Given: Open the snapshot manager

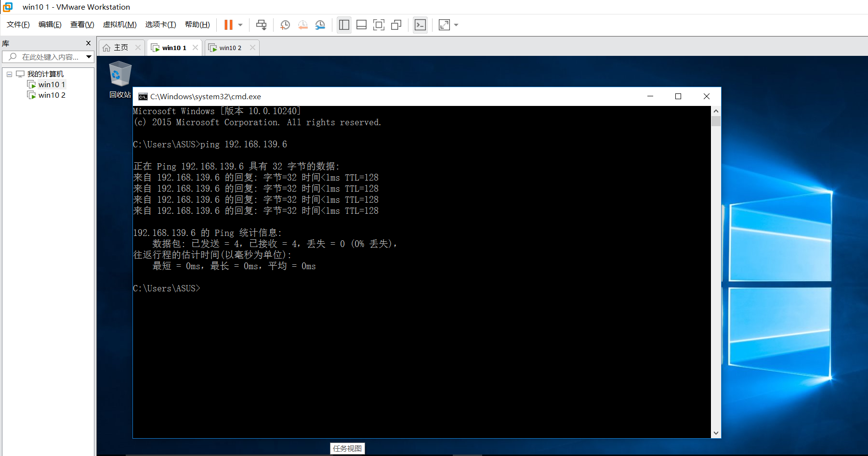Looking at the screenshot, I should (320, 25).
